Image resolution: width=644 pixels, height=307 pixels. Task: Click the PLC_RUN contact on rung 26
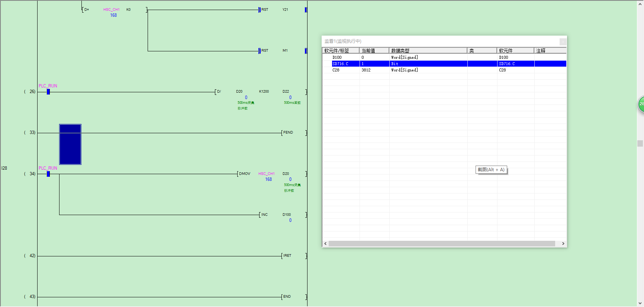48,92
